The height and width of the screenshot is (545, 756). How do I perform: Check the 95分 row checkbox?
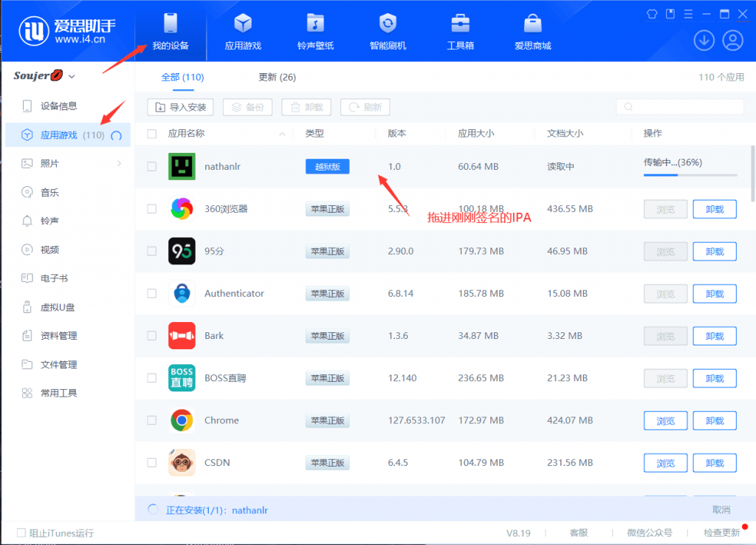coord(152,251)
